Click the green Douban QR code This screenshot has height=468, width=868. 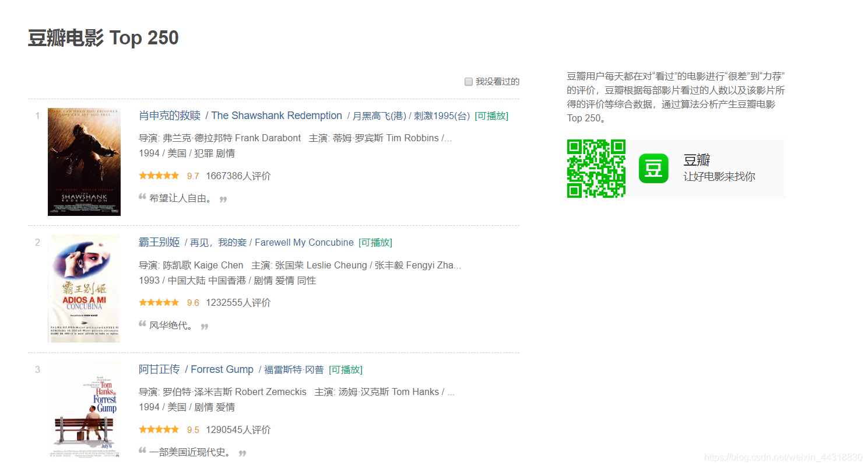(596, 169)
